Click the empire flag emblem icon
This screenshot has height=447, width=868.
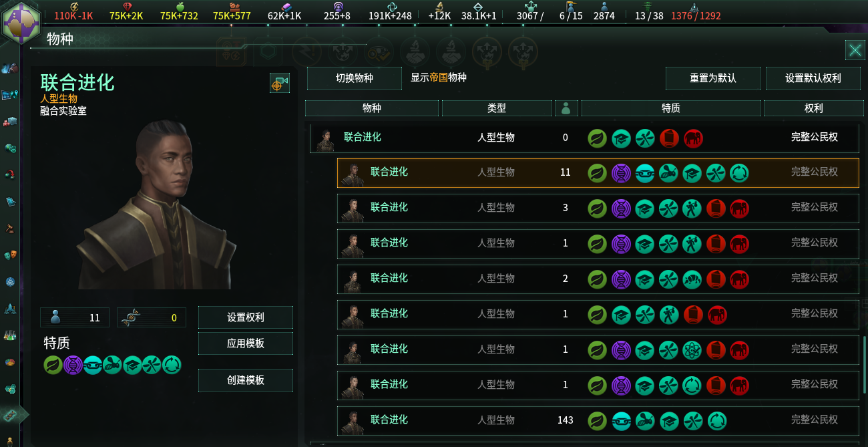click(x=21, y=21)
